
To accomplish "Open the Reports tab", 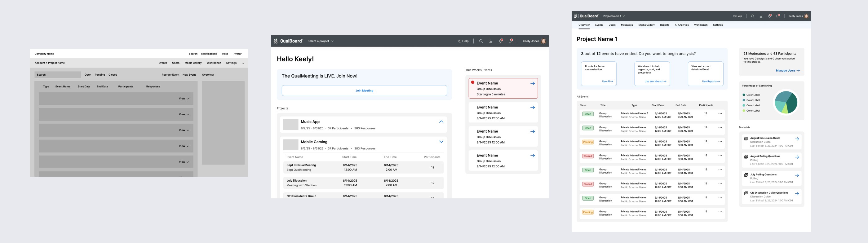I will [664, 25].
